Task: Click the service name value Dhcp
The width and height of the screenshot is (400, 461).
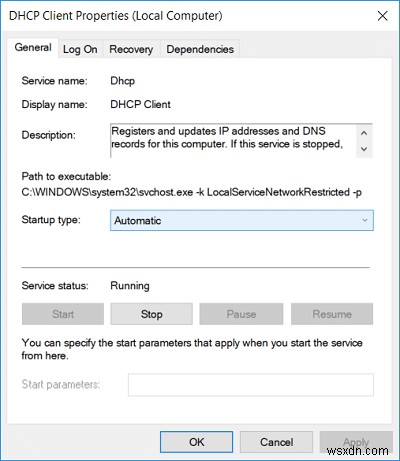Action: click(x=123, y=81)
